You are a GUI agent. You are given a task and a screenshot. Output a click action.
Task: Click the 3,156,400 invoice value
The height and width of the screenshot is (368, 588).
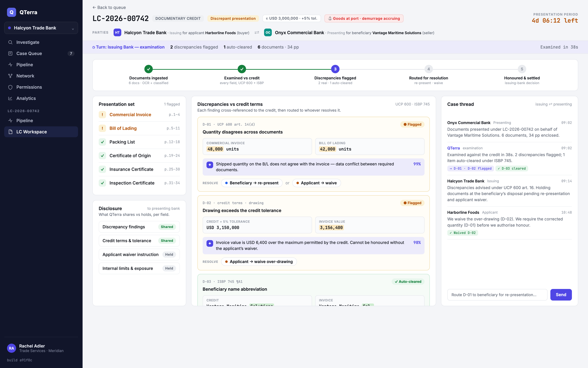tap(331, 228)
